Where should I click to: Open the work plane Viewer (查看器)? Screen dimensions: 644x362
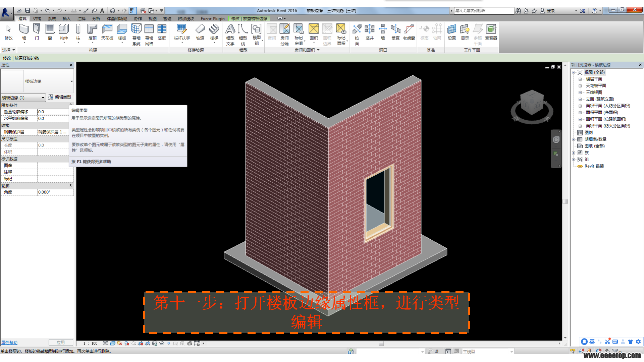tap(491, 32)
